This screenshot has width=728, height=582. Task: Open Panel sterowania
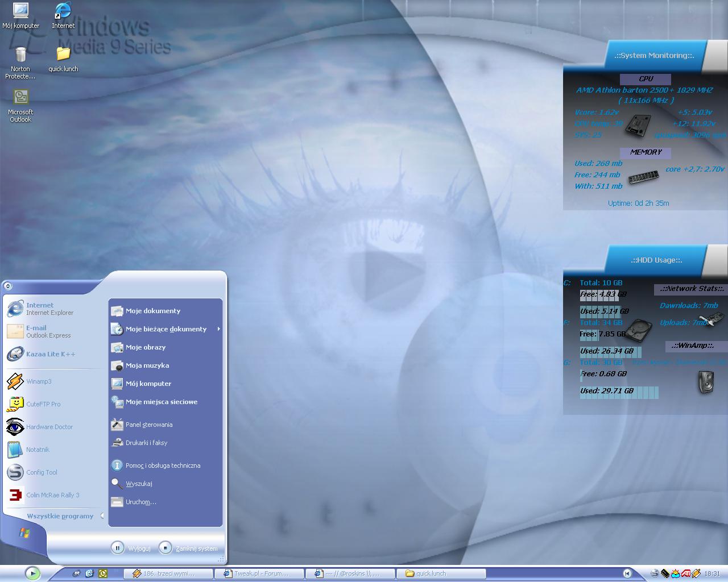pyautogui.click(x=166, y=425)
